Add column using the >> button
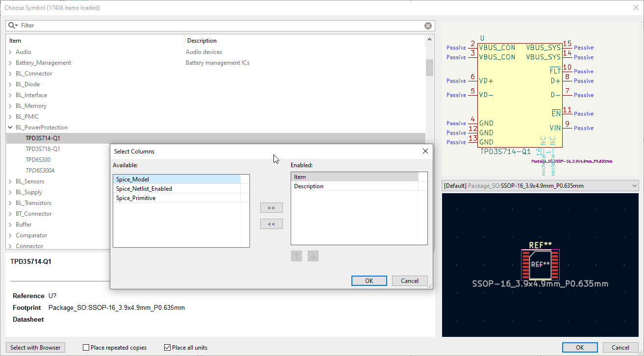Viewport: 644px width, 356px height. (271, 208)
